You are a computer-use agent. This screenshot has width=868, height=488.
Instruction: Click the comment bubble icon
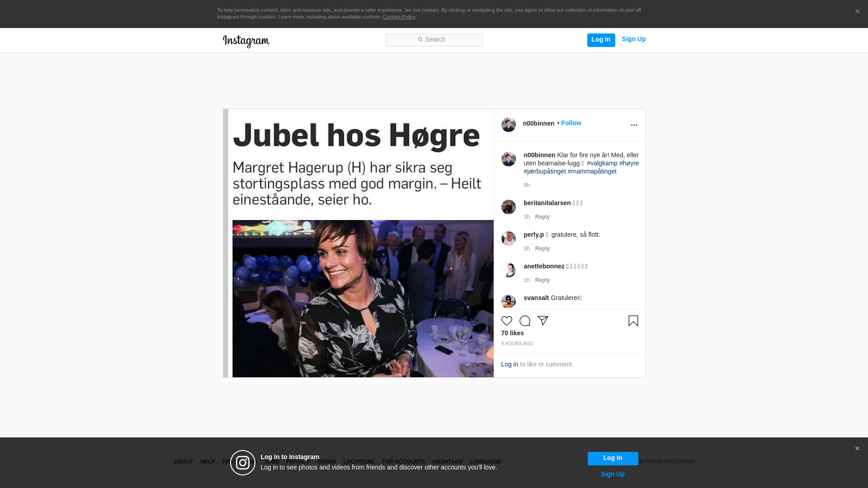point(524,321)
